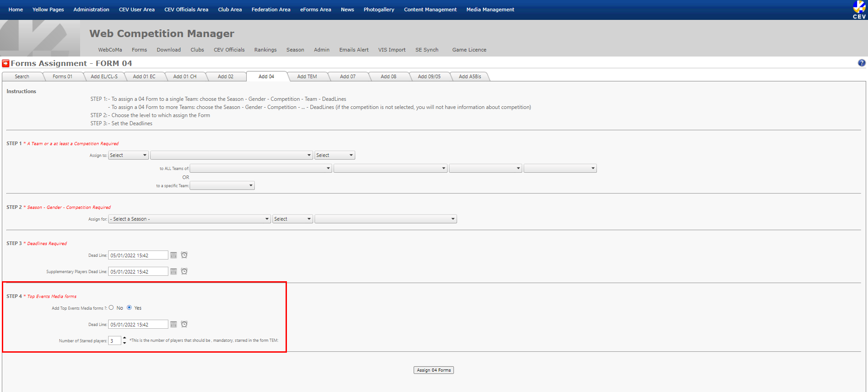Open the third Assign to Select dropdown
868x392 pixels.
tap(335, 155)
